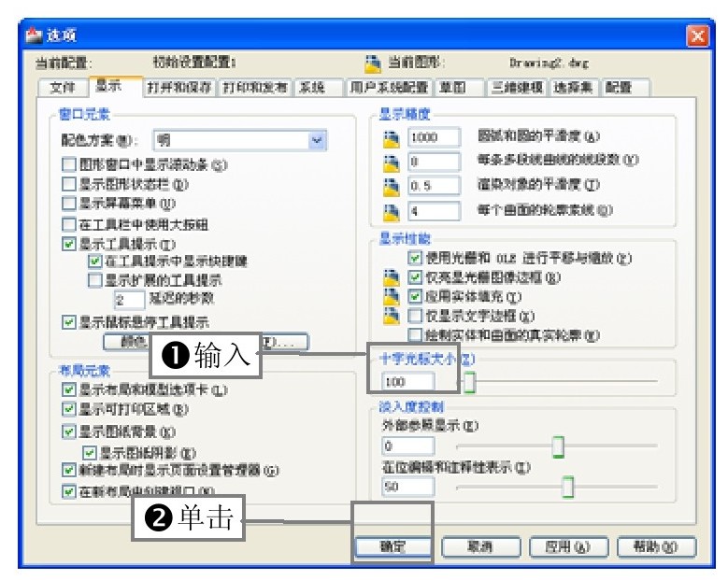Toggle 显示图纸背景 checkbox
This screenshot has width=728, height=580.
click(69, 432)
